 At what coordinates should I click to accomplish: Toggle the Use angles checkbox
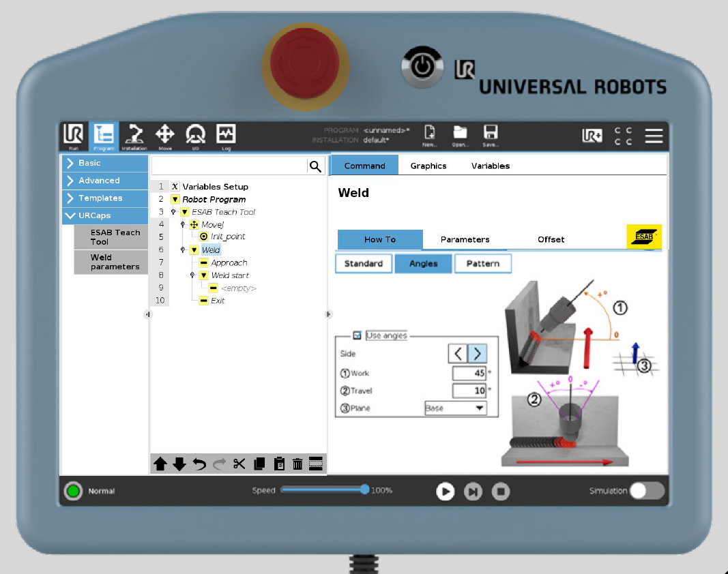pos(357,335)
